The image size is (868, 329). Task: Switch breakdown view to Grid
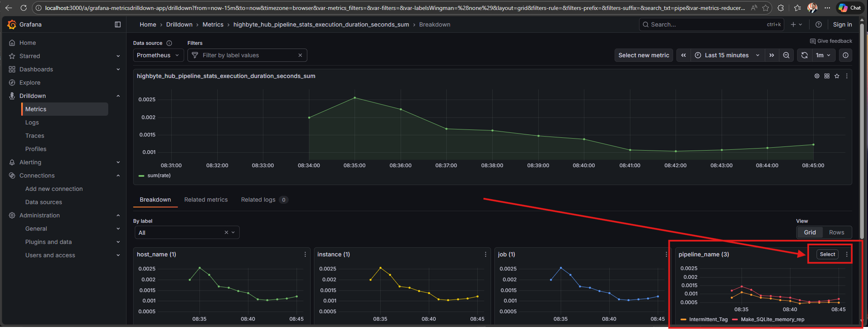810,232
